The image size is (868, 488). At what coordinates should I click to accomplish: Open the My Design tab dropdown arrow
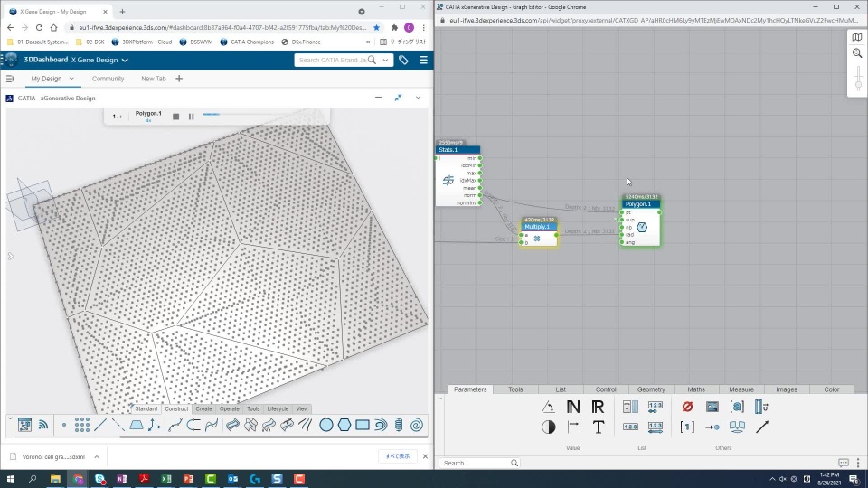pos(71,79)
